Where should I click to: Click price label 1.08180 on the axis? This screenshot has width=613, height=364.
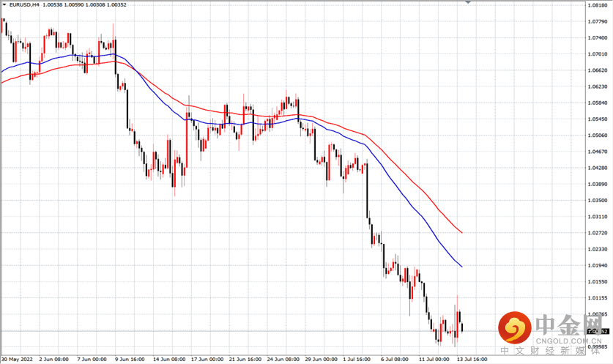[x=598, y=5]
